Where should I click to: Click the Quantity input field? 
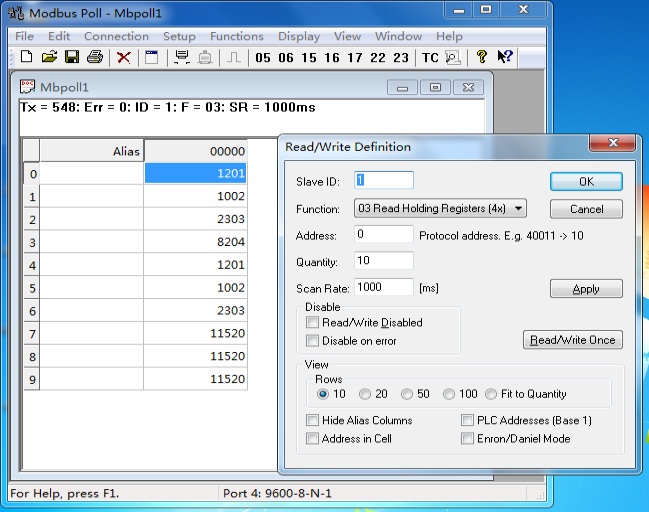click(384, 261)
